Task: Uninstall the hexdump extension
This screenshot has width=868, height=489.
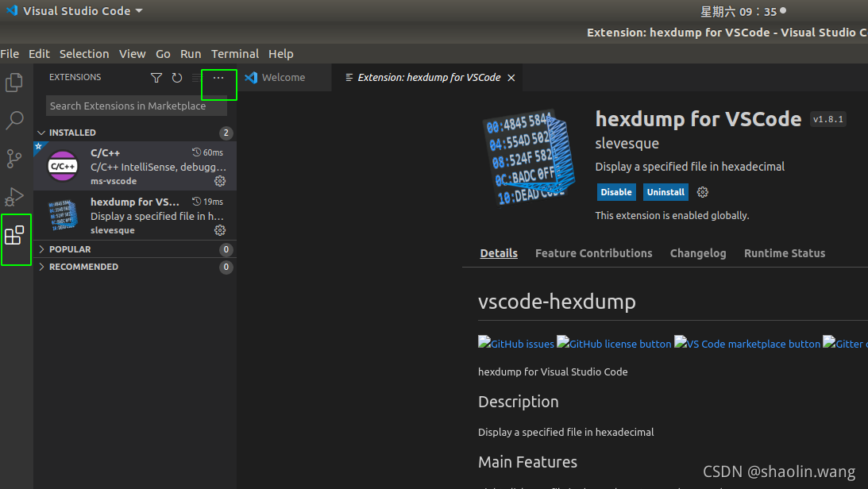Action: [x=665, y=192]
